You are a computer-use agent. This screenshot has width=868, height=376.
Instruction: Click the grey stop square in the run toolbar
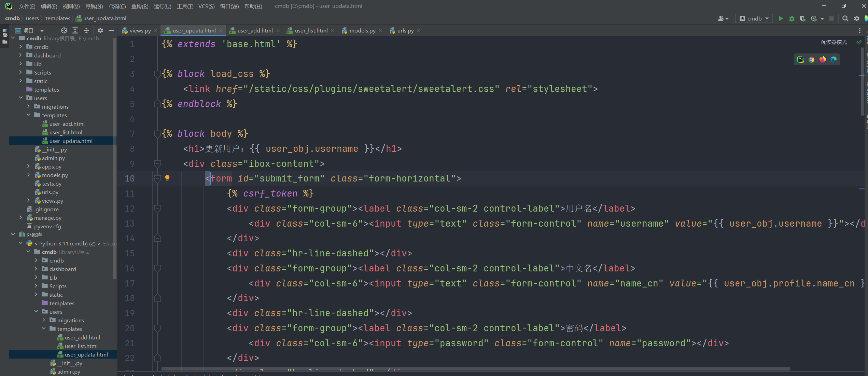coord(831,18)
